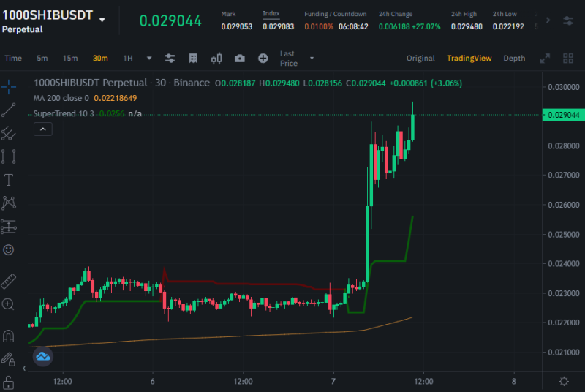Viewport: 585px width, 392px height.
Task: Switch to TradingView chart view
Action: pyautogui.click(x=469, y=59)
